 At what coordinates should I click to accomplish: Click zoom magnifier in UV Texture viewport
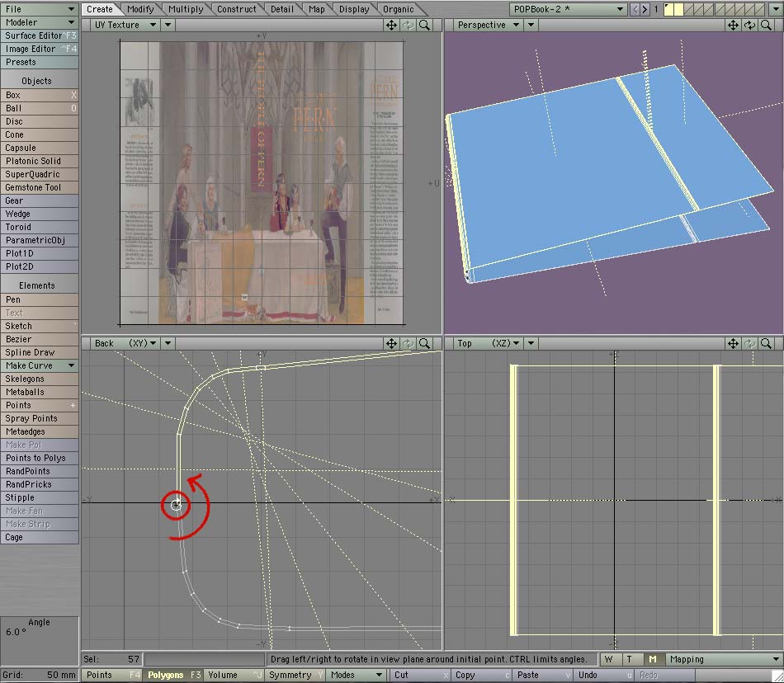tap(424, 25)
